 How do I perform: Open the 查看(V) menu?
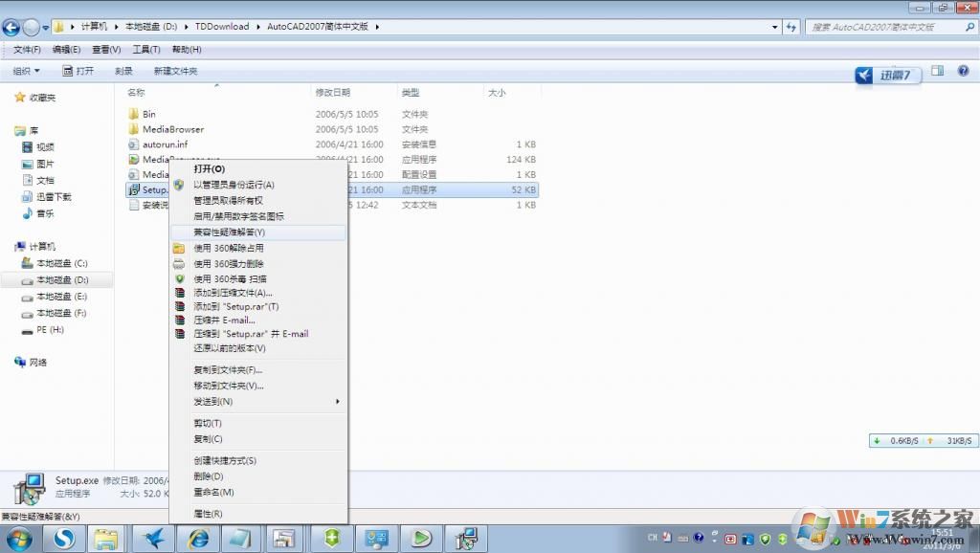[106, 50]
